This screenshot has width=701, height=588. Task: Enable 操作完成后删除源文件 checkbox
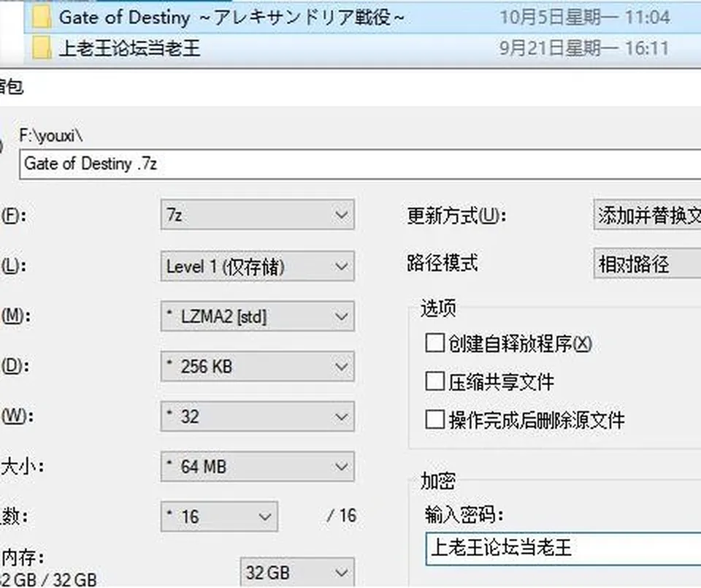[435, 420]
